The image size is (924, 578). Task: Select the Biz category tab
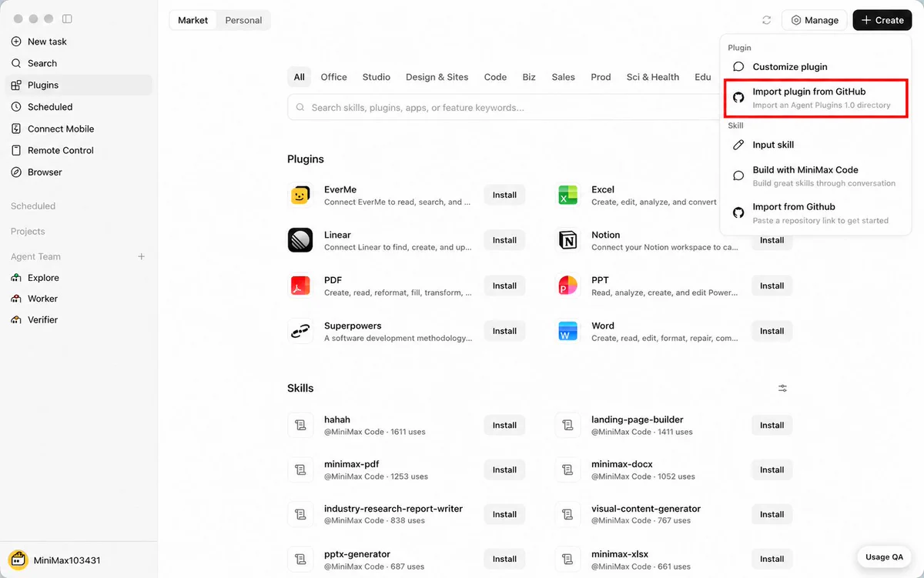click(x=529, y=77)
